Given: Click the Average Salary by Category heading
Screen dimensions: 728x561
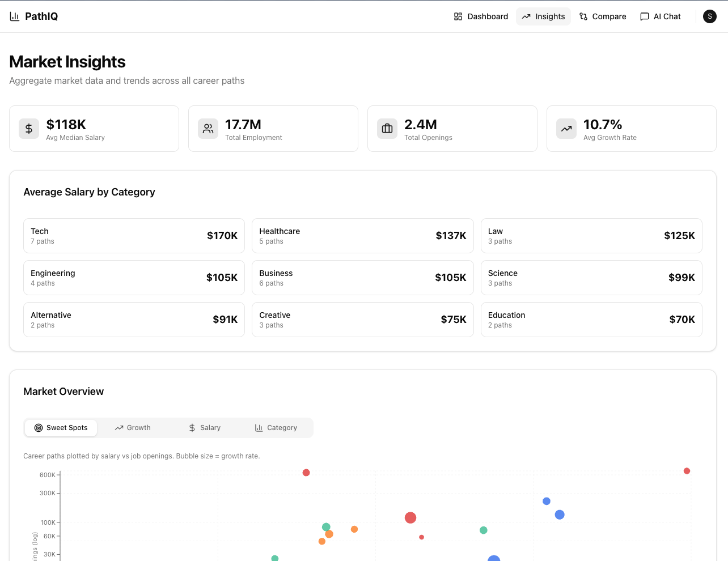Looking at the screenshot, I should click(89, 192).
